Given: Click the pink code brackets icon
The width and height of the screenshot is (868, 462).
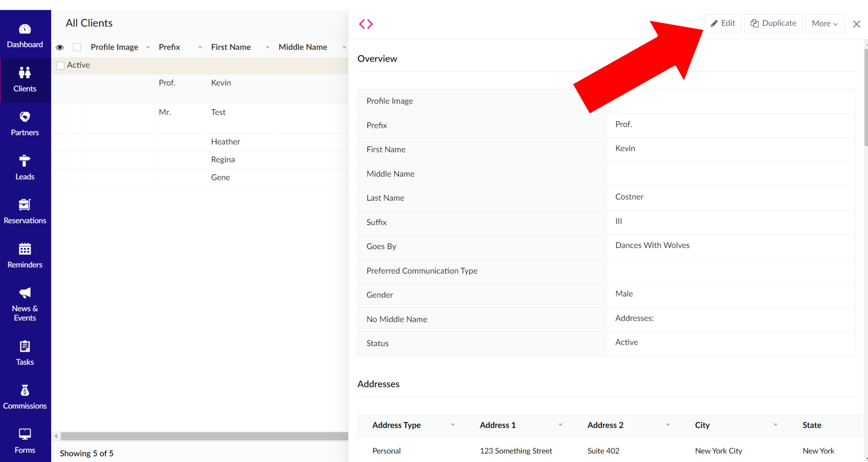Looking at the screenshot, I should click(366, 24).
